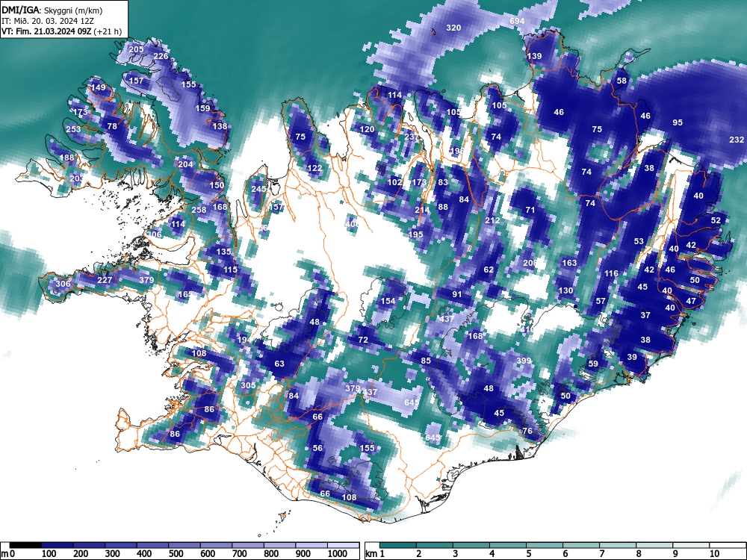Viewport: 747px width, 560px height.
Task: Click the map value 76 on the south coast
Action: 527,431
